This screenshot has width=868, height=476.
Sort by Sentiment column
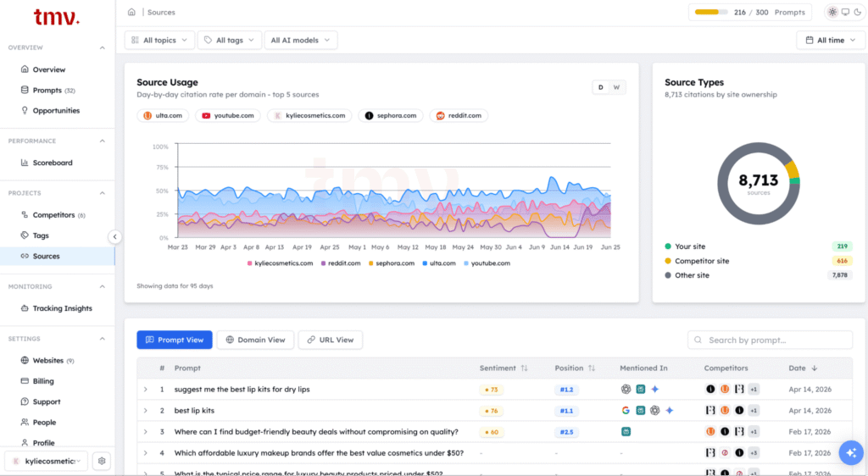(504, 368)
